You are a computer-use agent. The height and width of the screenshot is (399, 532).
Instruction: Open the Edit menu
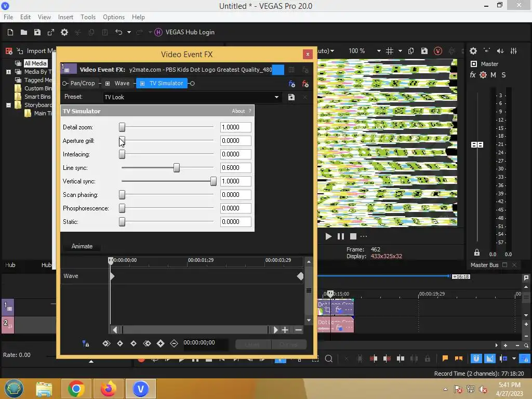(x=25, y=17)
